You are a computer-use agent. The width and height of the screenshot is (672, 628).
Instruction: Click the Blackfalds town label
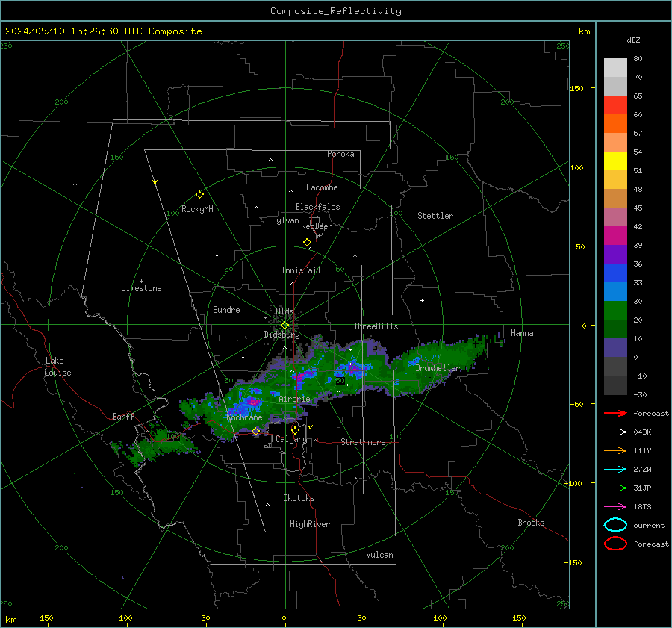(x=317, y=207)
